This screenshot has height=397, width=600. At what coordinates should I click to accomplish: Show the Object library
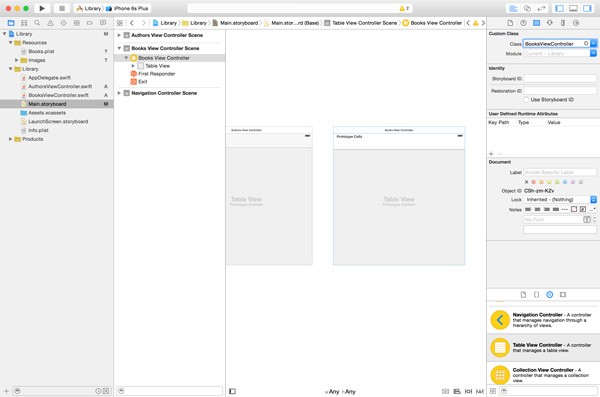click(x=549, y=294)
